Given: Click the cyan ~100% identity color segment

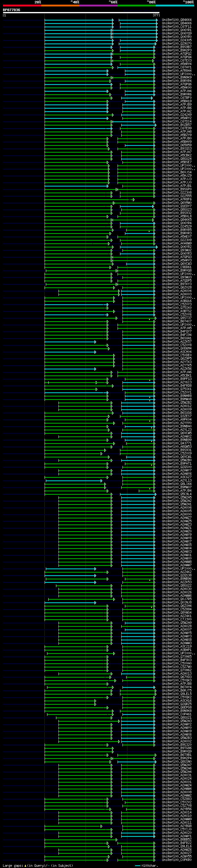Looking at the screenshot, I should [x=175, y=6].
